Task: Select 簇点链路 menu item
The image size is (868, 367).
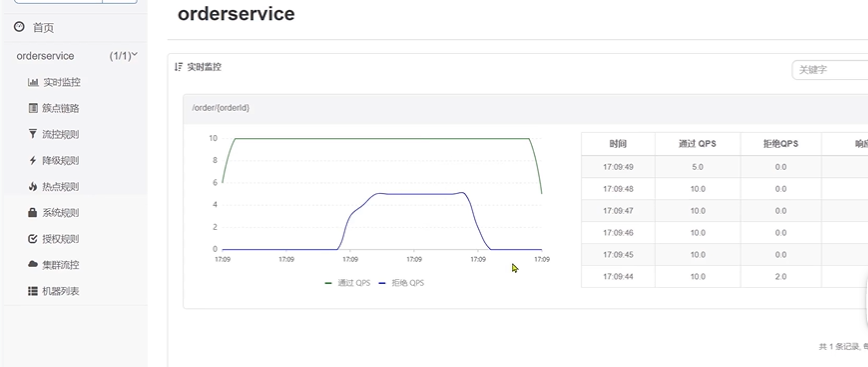Action: coord(61,108)
